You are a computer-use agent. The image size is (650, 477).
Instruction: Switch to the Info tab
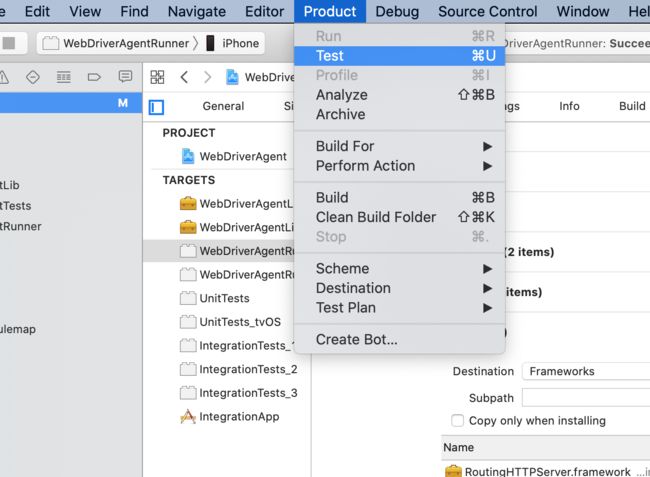tap(569, 106)
